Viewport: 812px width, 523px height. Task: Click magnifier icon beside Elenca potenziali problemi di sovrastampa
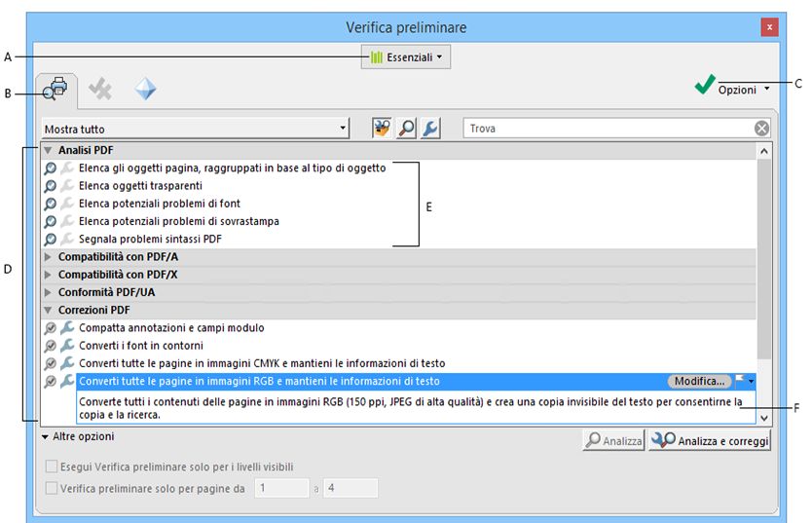pyautogui.click(x=51, y=221)
